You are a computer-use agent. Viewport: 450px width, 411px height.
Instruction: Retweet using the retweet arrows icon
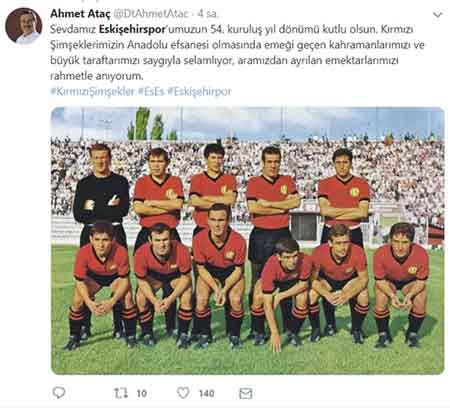[x=121, y=393]
